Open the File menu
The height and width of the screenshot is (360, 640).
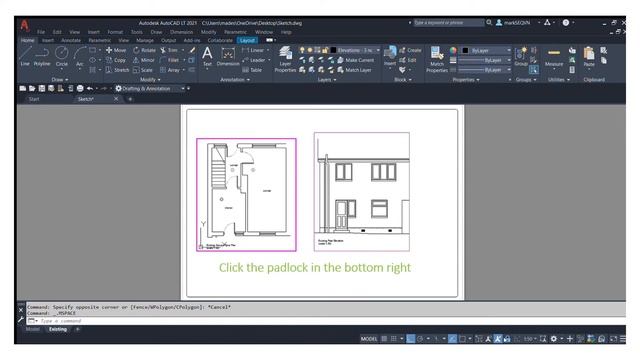coord(41,32)
